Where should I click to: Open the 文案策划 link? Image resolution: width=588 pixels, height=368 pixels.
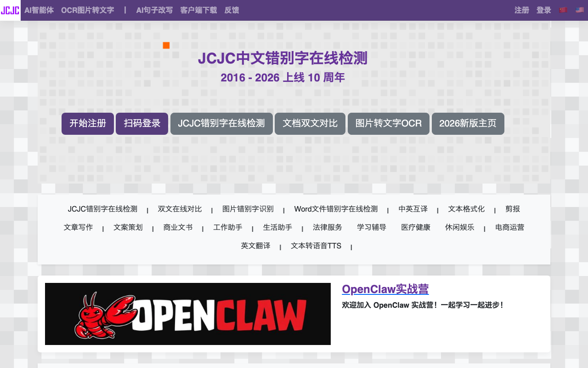[128, 227]
